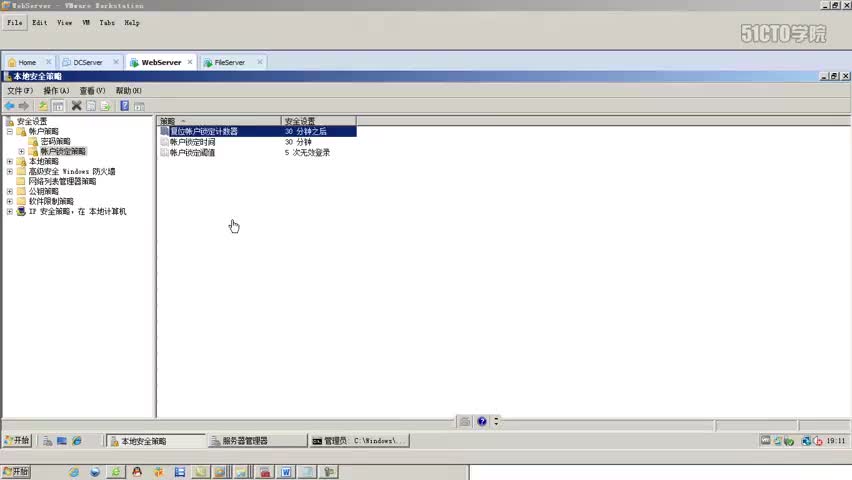This screenshot has width=852, height=480.
Task: Click the round blue help icon at bottom
Action: [482, 421]
